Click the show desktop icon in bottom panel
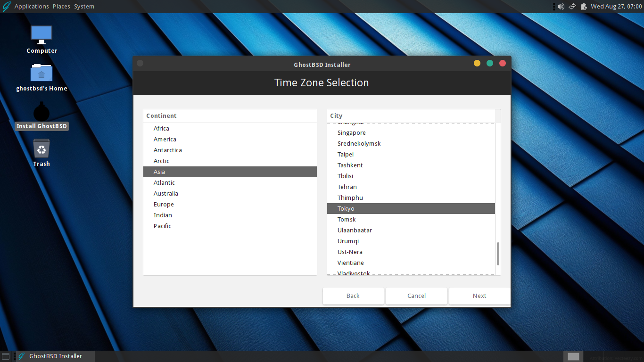 [x=6, y=356]
